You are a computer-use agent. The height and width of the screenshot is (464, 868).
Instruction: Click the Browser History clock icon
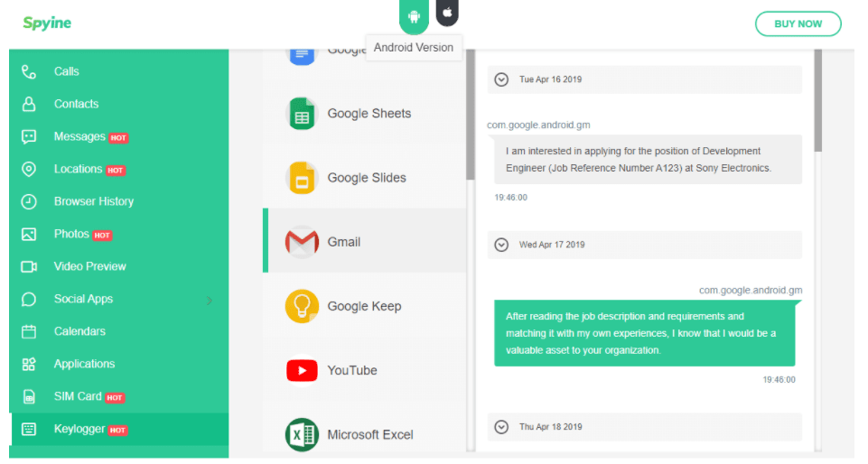[29, 202]
